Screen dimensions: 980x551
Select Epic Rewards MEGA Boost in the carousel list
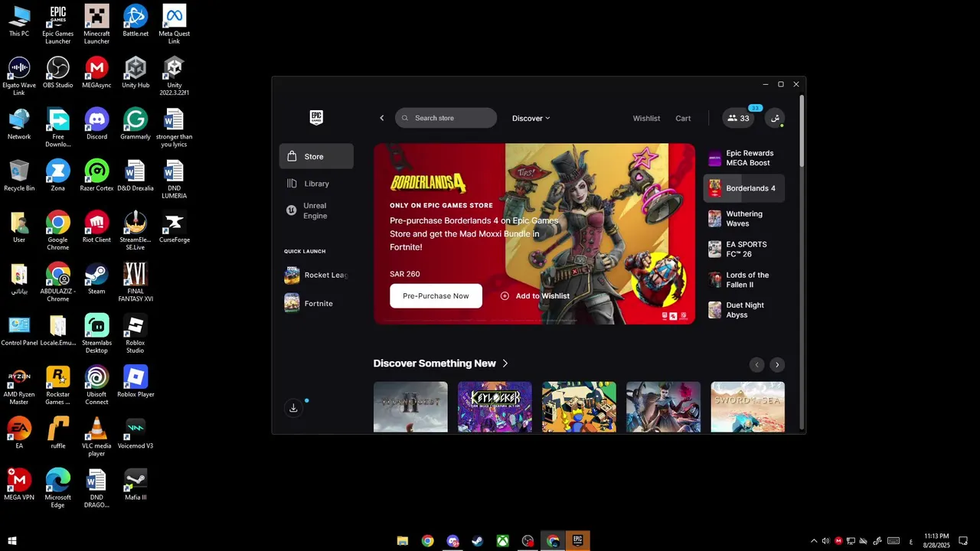pos(744,158)
